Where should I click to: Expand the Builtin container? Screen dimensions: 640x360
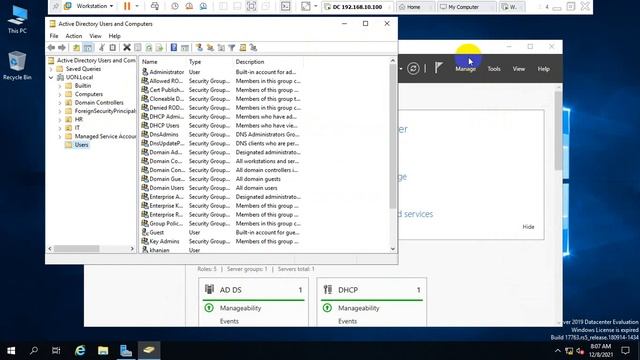[60, 86]
